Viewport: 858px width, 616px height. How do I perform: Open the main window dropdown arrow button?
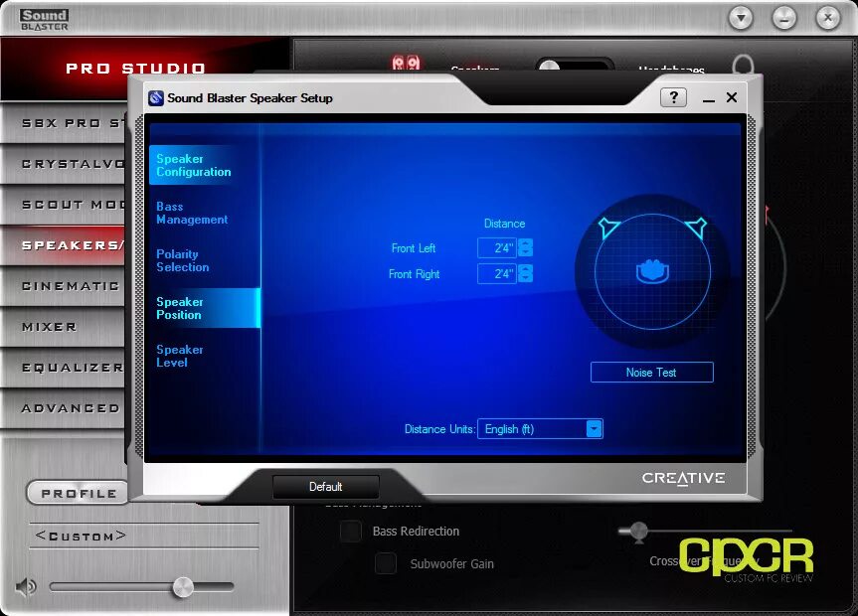(741, 18)
